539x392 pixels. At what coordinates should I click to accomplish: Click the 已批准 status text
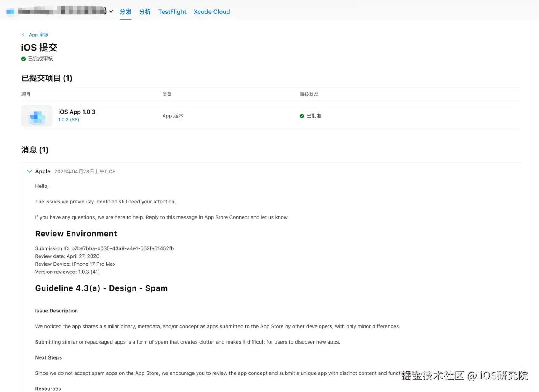(x=314, y=116)
